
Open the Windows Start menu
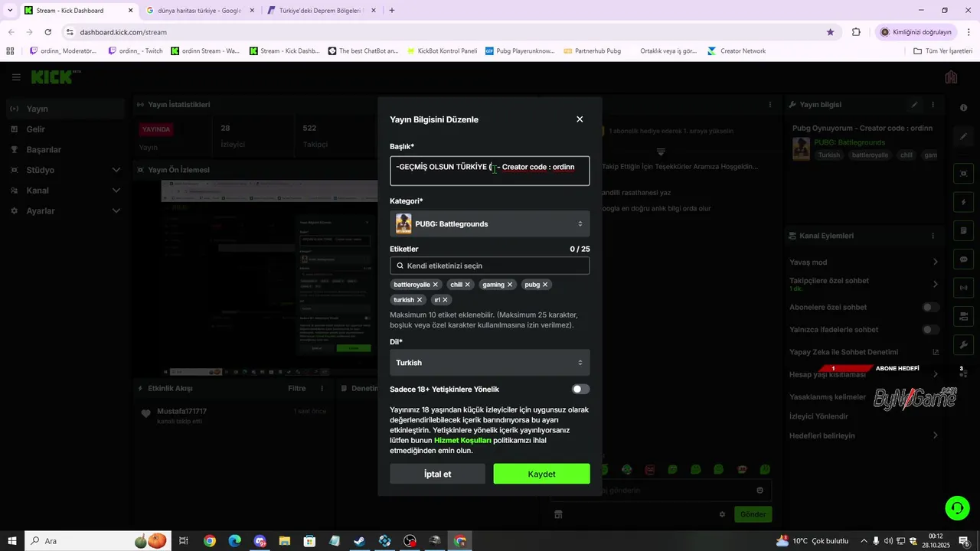point(12,541)
